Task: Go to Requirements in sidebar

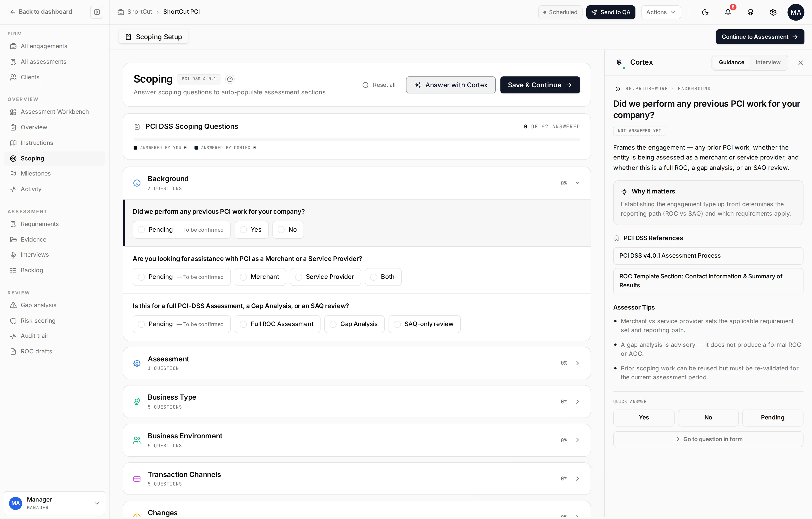Action: pos(55,224)
